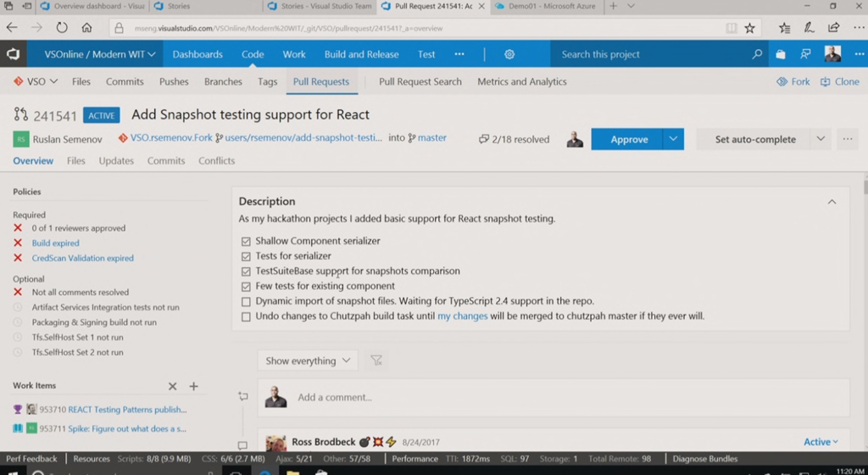This screenshot has width=868, height=475.
Task: Click the pull request more actions ellipsis
Action: tap(848, 139)
